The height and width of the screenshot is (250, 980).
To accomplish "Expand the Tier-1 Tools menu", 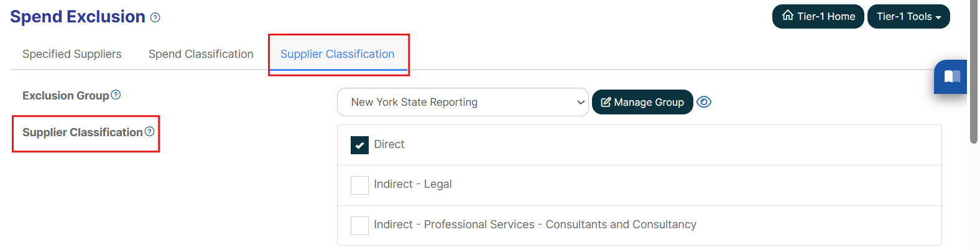I will (908, 17).
